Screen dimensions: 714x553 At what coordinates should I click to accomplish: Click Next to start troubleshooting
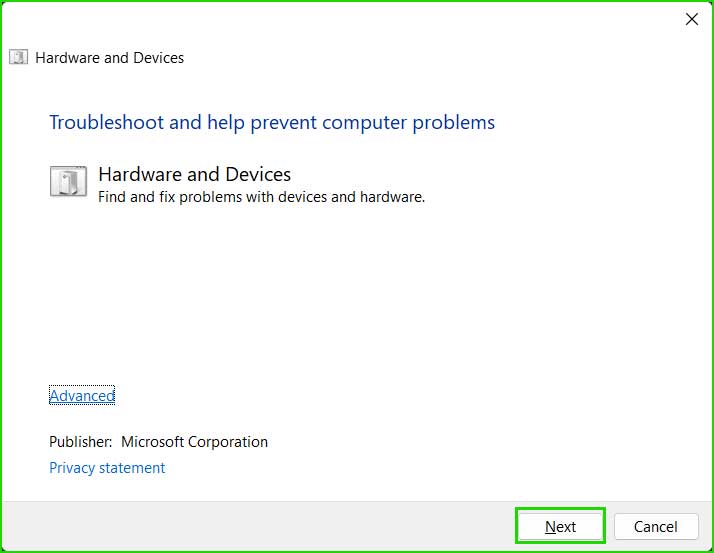point(560,526)
